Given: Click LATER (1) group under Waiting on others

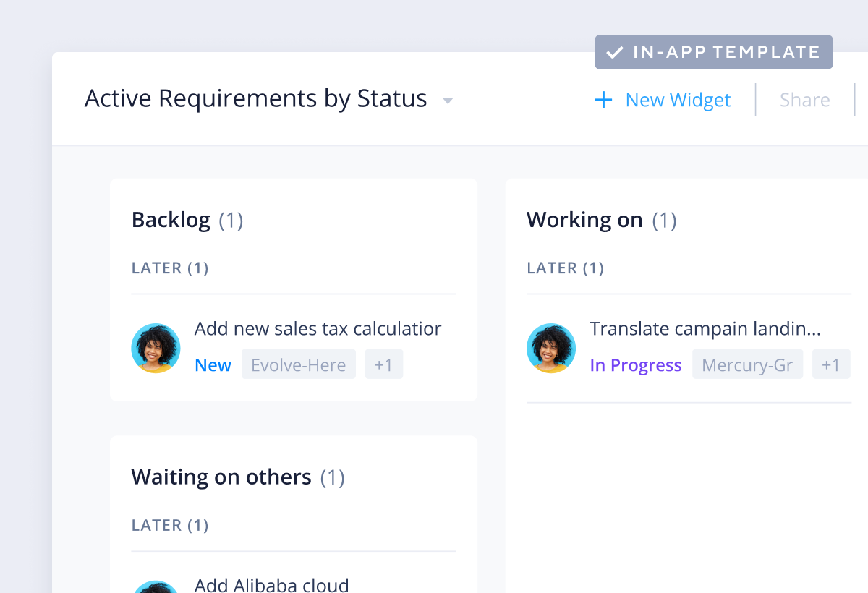Looking at the screenshot, I should [170, 526].
